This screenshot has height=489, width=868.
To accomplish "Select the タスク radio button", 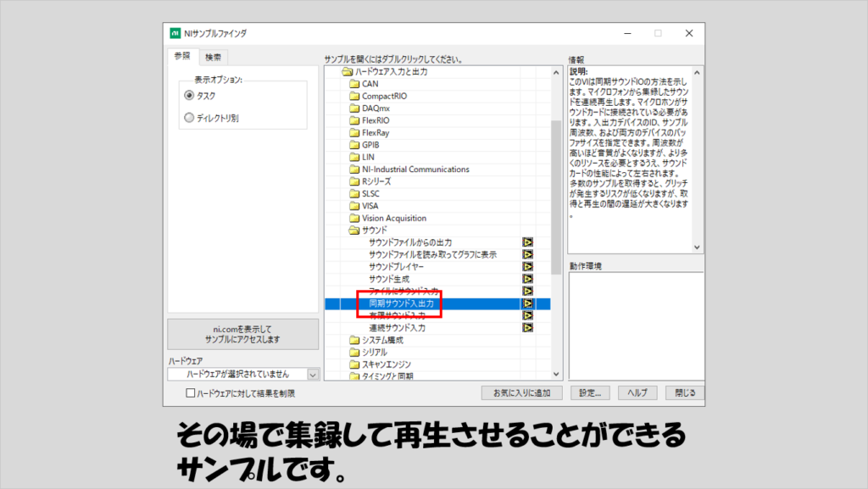I will point(189,96).
